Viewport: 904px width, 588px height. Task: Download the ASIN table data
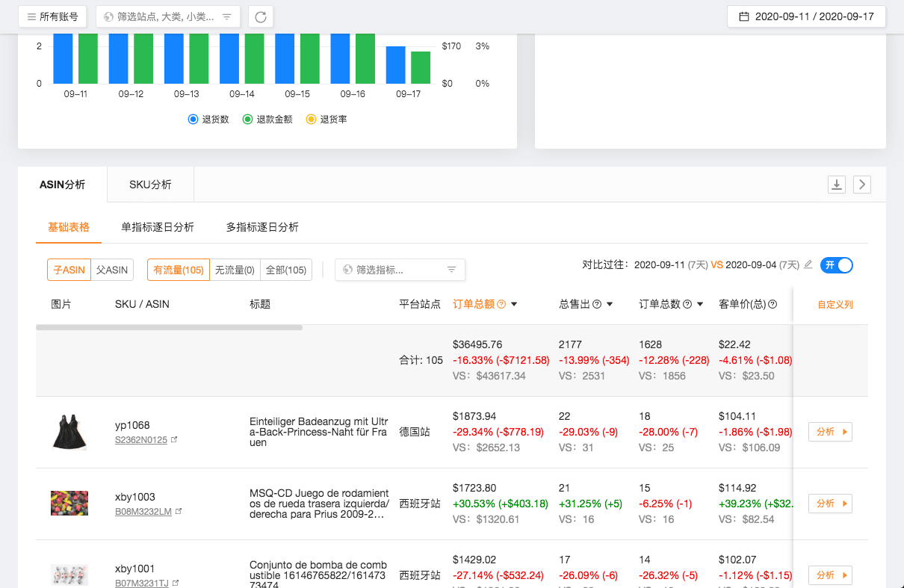(x=837, y=185)
